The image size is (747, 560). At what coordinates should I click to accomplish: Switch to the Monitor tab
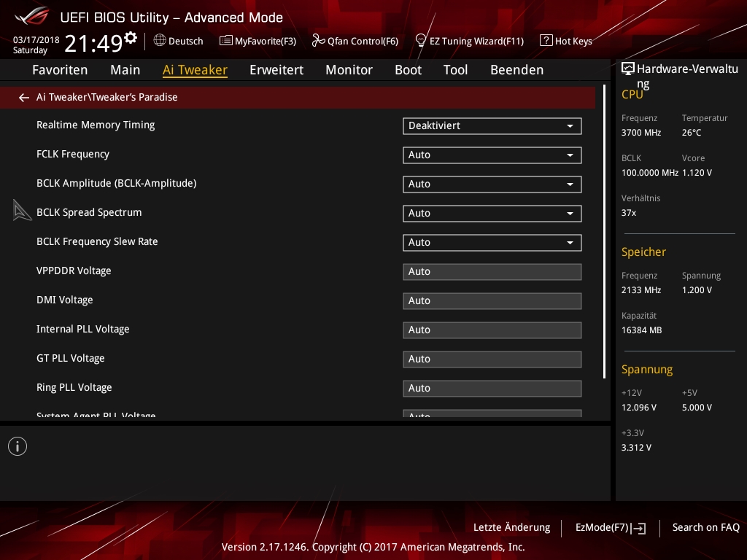coord(349,69)
